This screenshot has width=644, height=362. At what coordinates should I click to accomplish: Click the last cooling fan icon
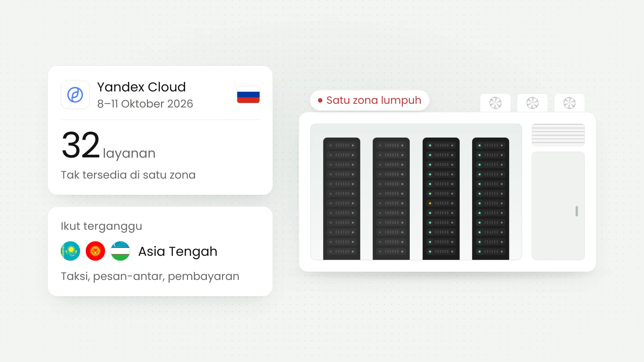tap(569, 103)
